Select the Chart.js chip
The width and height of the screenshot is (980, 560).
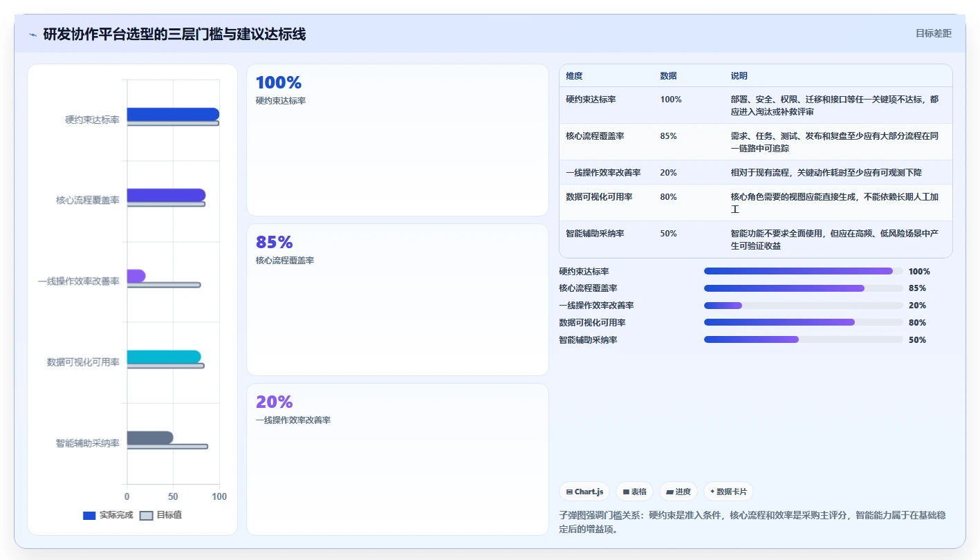(584, 492)
